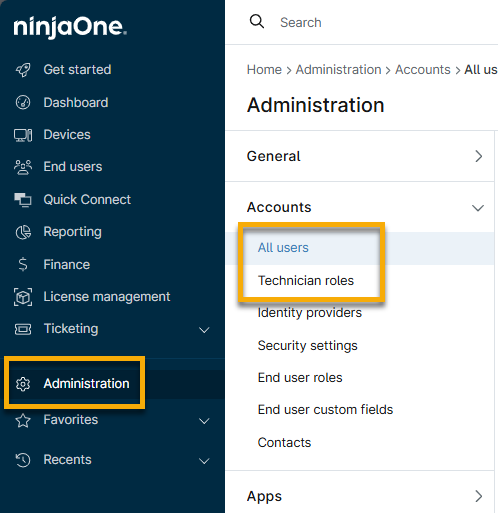Open End users in sidebar
Viewport: 498px width, 513px height.
pos(73,167)
